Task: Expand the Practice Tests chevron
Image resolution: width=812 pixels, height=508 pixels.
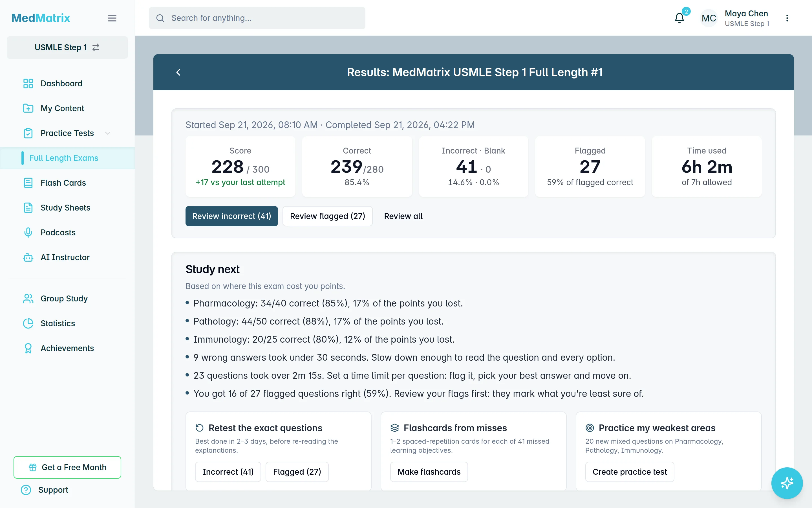Action: point(107,133)
